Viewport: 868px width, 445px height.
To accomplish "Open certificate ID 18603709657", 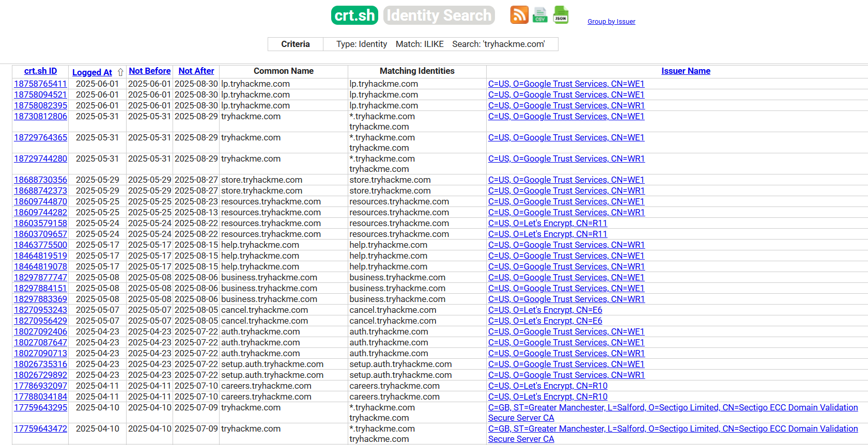I will tap(40, 234).
